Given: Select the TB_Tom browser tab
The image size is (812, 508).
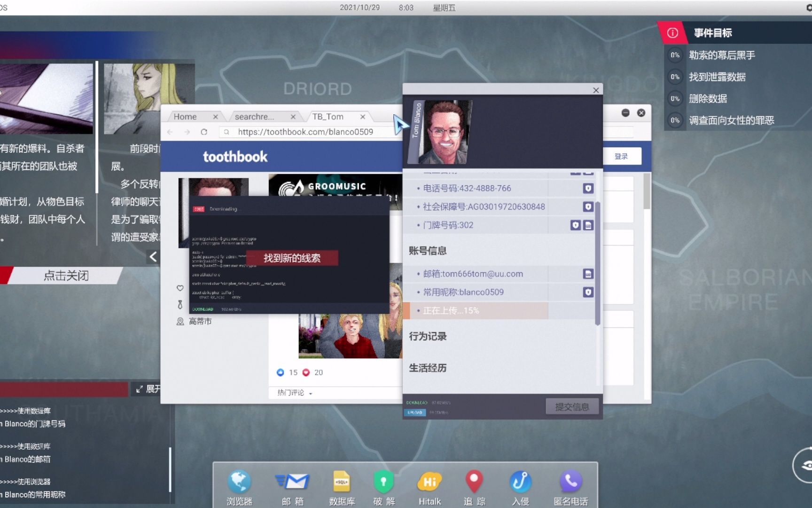Looking at the screenshot, I should (328, 117).
